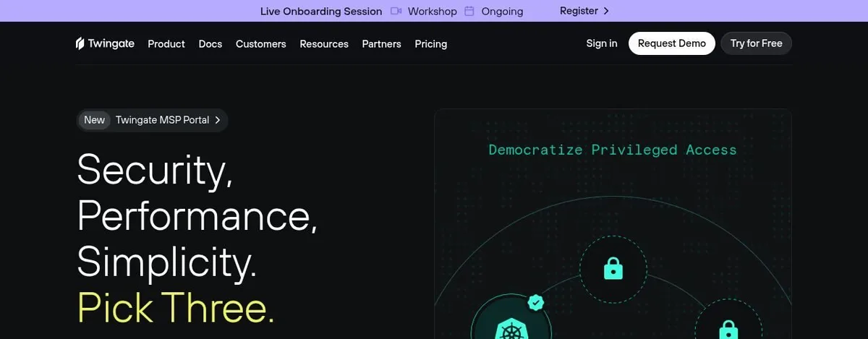The width and height of the screenshot is (868, 339).
Task: Open the Docs menu item
Action: coord(210,44)
